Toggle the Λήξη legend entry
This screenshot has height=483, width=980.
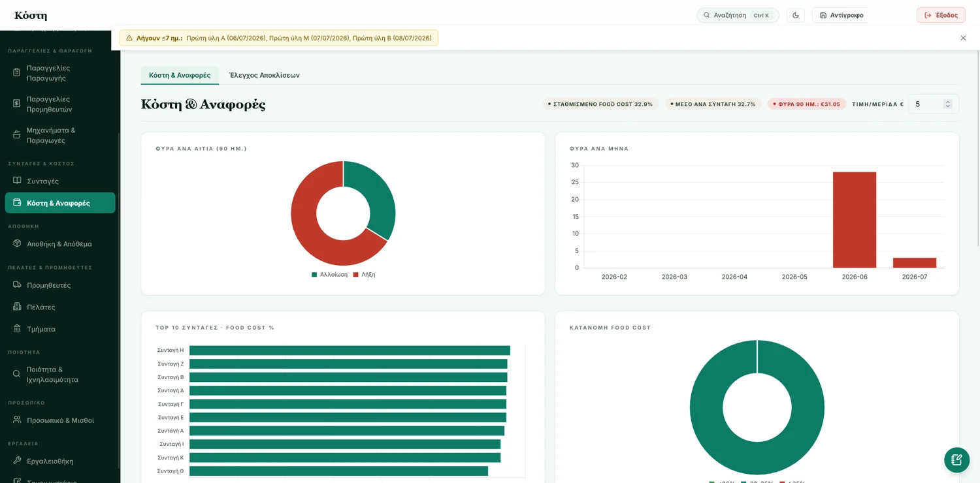click(x=364, y=275)
